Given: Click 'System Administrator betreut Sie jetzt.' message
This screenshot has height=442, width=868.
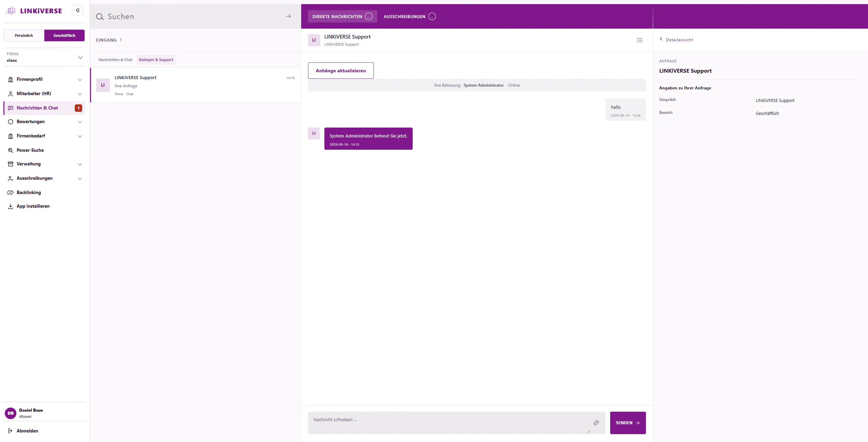Looking at the screenshot, I should coord(368,139).
